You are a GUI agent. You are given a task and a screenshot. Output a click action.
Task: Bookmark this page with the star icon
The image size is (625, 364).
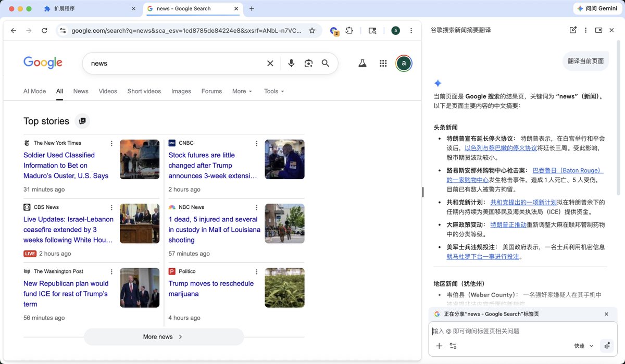[x=312, y=31]
